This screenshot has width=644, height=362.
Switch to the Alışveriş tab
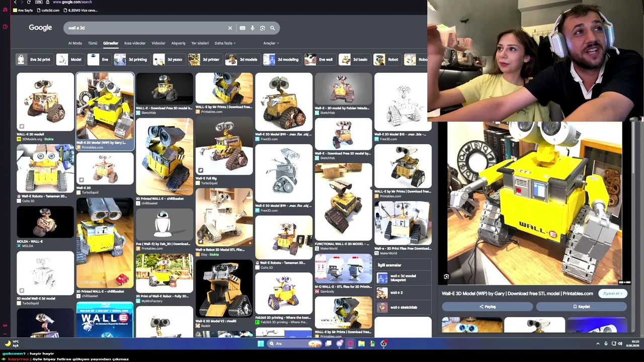pos(178,43)
